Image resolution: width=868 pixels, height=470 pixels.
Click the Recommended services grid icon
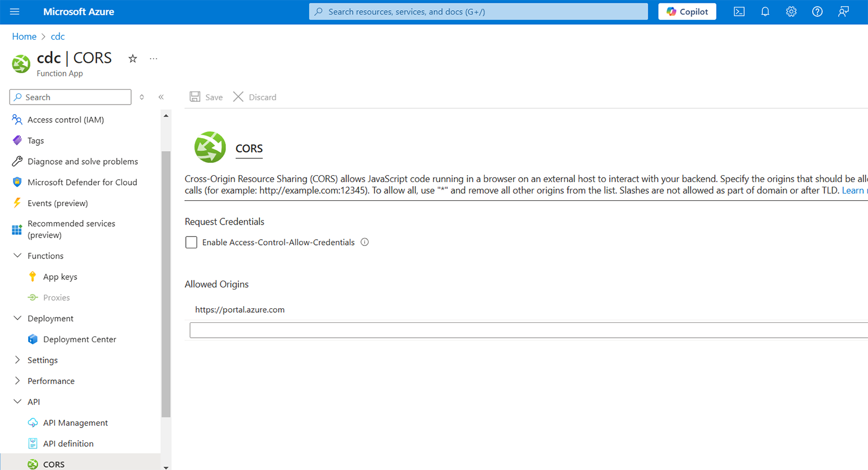[17, 230]
